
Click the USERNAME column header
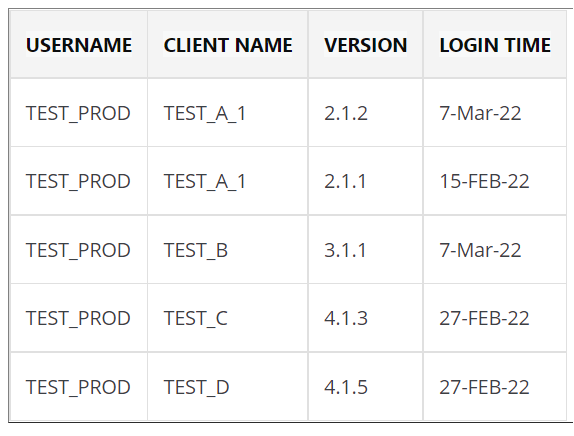pos(79,45)
